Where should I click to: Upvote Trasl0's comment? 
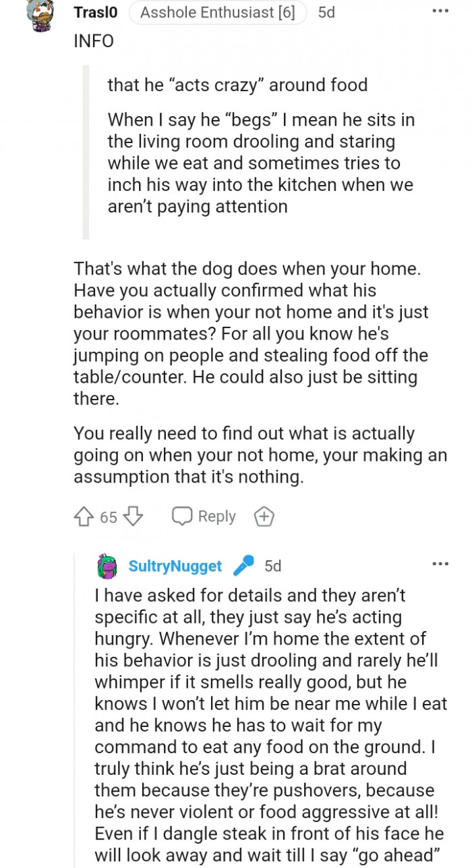click(x=83, y=517)
